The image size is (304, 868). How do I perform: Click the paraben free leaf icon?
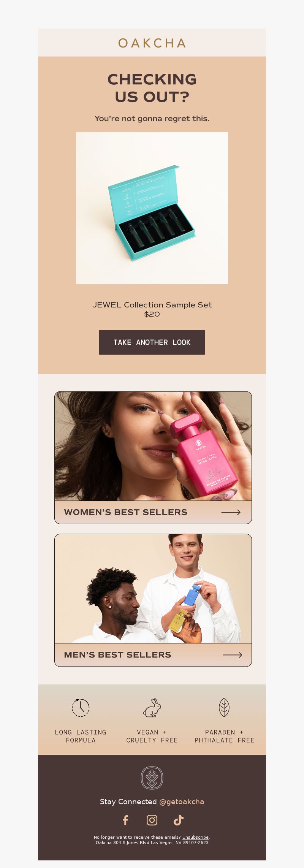pyautogui.click(x=224, y=707)
